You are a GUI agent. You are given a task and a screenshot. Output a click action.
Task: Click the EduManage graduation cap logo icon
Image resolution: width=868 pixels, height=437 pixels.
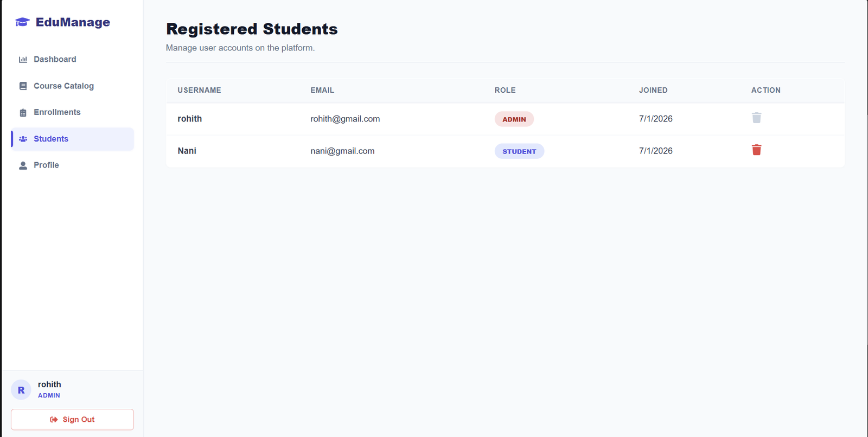[22, 22]
